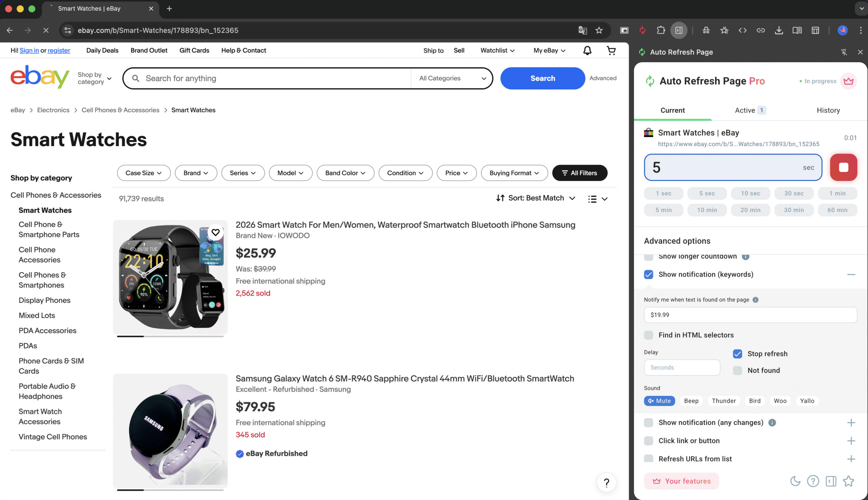The height and width of the screenshot is (500, 868).
Task: Click the red stop refresh button
Action: coord(843,167)
